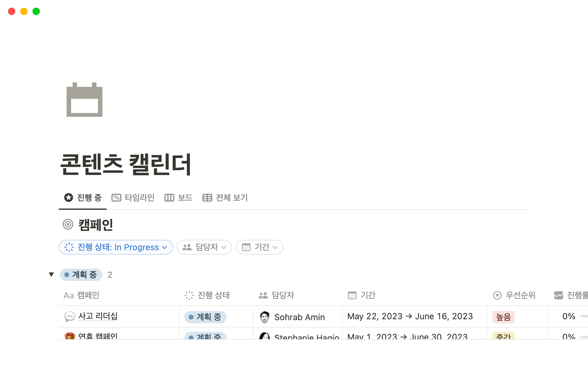Viewport: 588px width, 368px height.
Task: Open the 담당자 filter dropdown
Action: [204, 247]
